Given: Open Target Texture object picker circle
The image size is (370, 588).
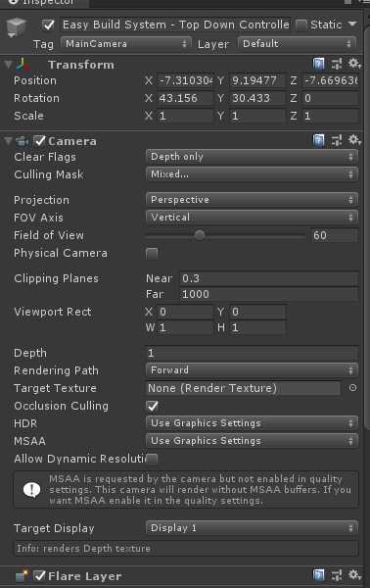Looking at the screenshot, I should pyautogui.click(x=352, y=388).
